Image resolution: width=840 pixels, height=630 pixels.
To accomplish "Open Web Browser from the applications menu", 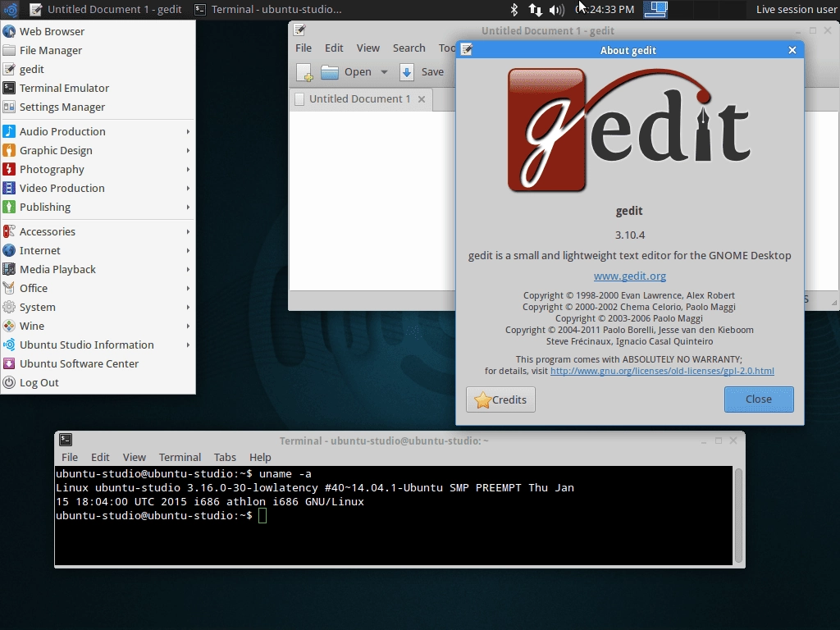I will [98, 32].
